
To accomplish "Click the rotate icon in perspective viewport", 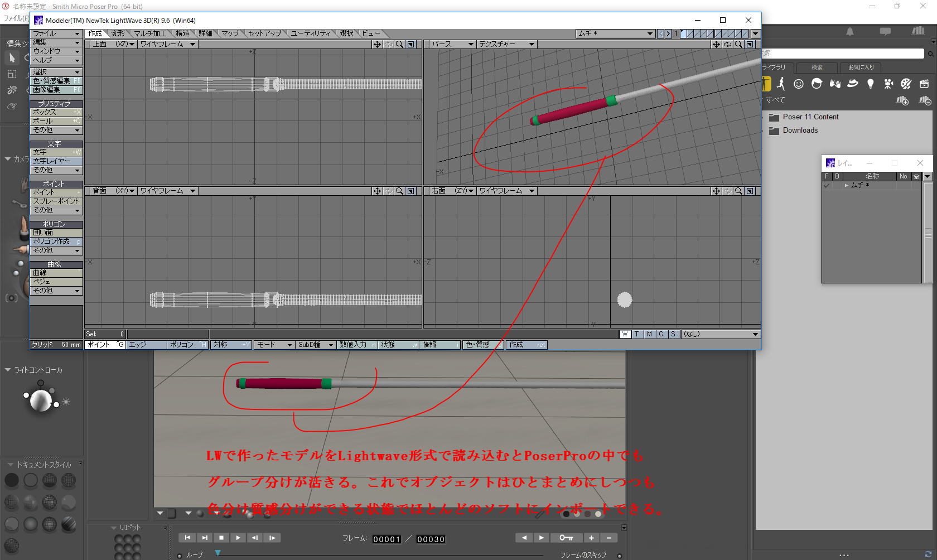I will pyautogui.click(x=727, y=44).
